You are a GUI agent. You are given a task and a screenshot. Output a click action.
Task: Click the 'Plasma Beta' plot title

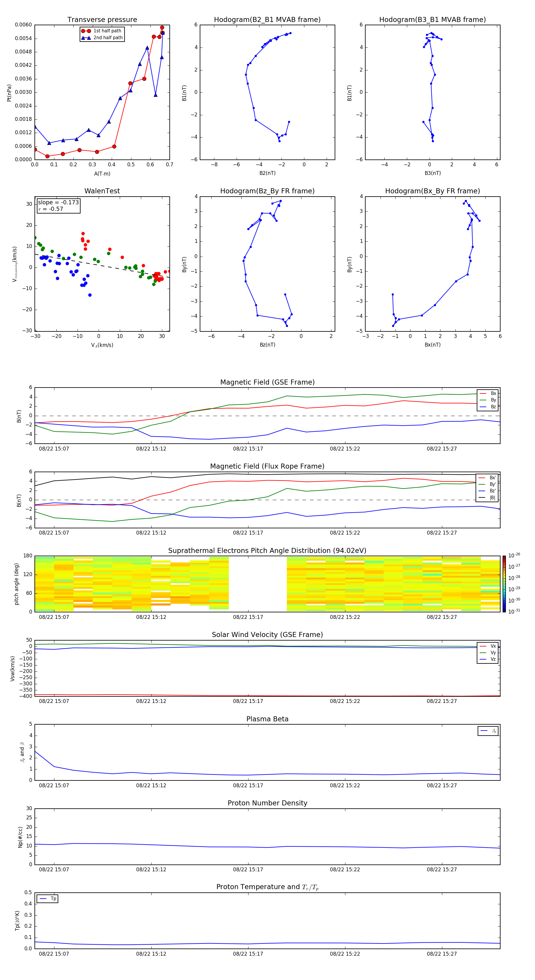pyautogui.click(x=267, y=719)
